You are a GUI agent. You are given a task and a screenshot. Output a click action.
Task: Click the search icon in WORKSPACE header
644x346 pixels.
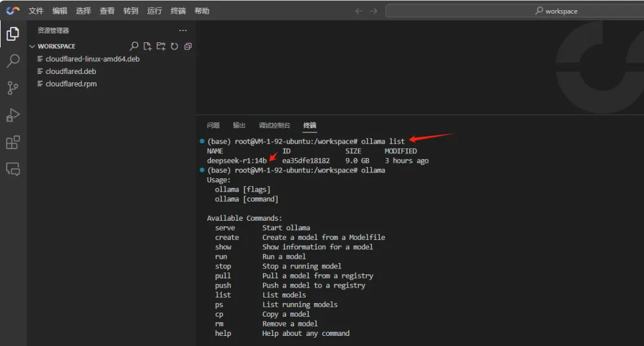[x=134, y=46]
